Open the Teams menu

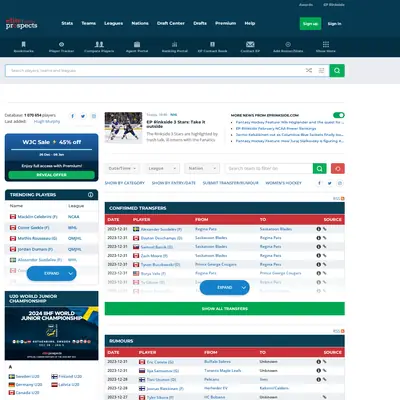coord(89,23)
